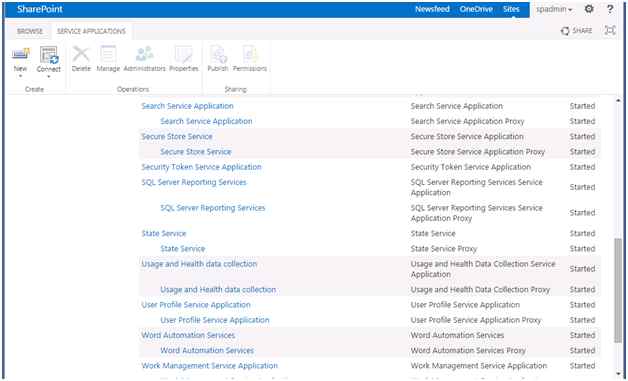
Task: Open the spadmin user menu
Action: pos(554,9)
